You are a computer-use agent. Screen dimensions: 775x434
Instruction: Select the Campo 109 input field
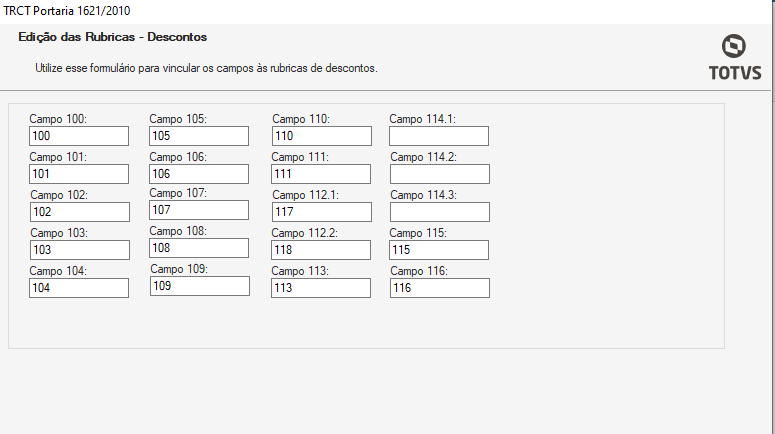tap(199, 286)
